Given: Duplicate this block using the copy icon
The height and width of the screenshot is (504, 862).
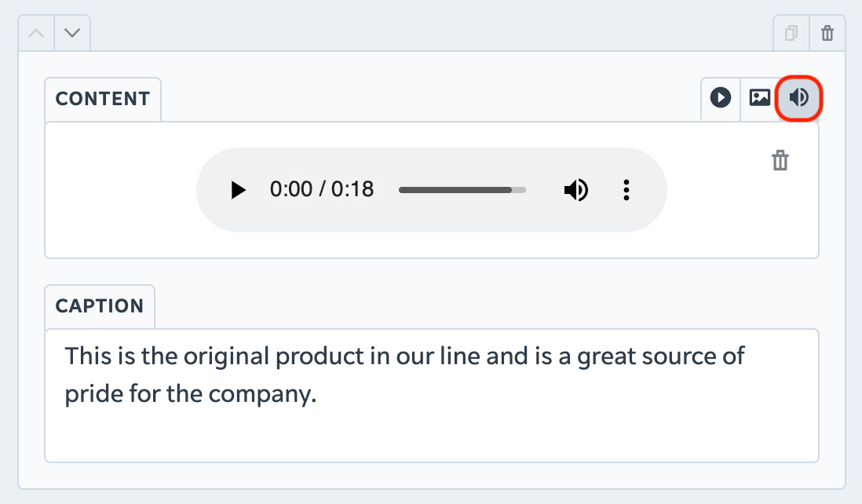Looking at the screenshot, I should coord(791,33).
